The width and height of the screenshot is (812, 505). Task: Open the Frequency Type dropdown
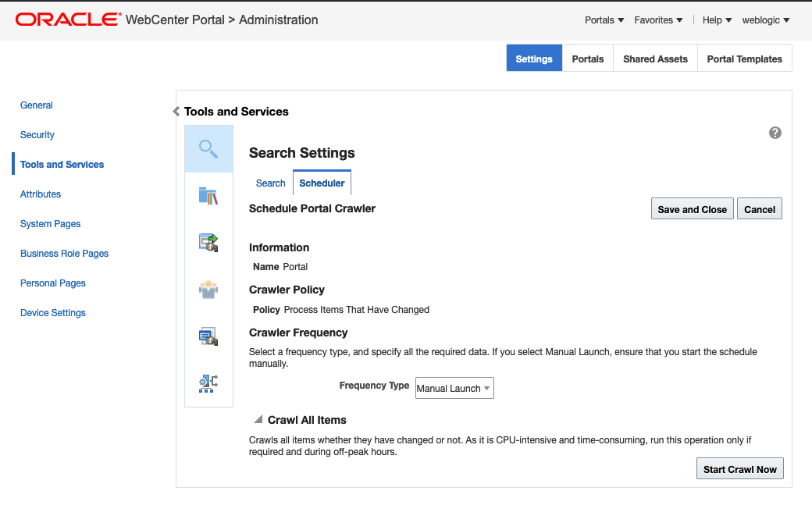pos(454,388)
